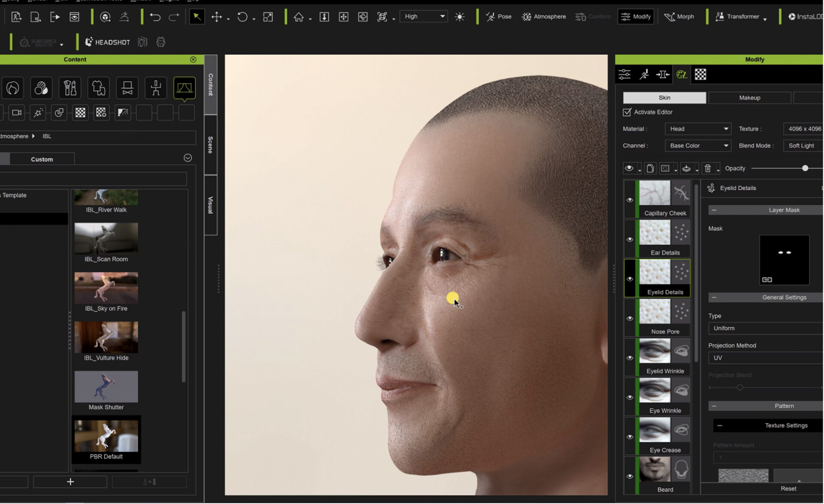The height and width of the screenshot is (504, 824).
Task: Click the Pose button
Action: [498, 16]
